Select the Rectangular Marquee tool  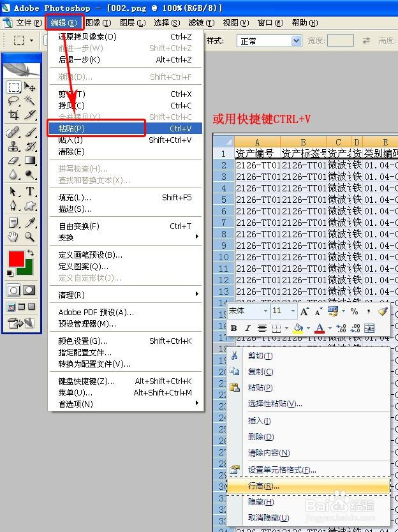13,87
